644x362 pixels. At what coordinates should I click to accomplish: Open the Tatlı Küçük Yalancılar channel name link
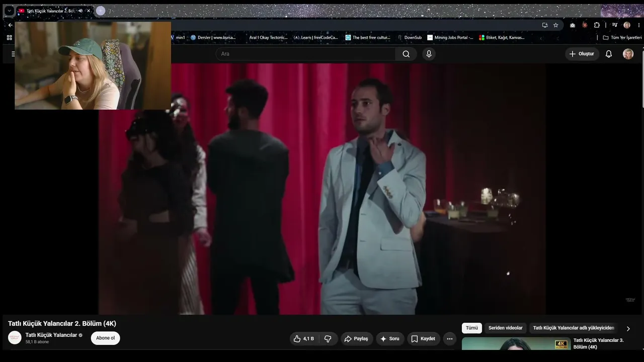point(51,335)
